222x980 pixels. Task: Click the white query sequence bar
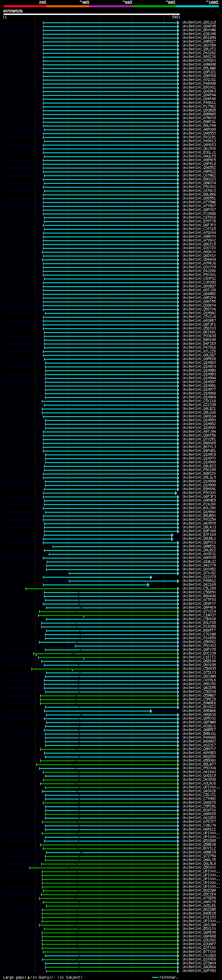(x=91, y=15)
